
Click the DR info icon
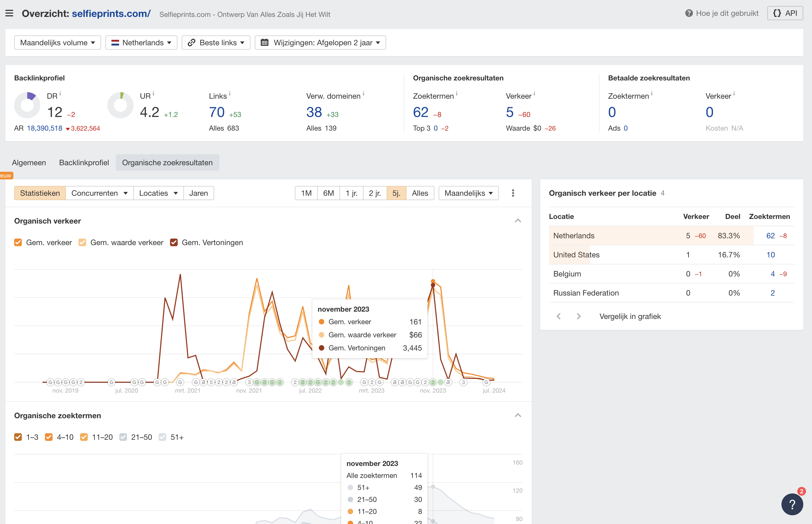60,93
